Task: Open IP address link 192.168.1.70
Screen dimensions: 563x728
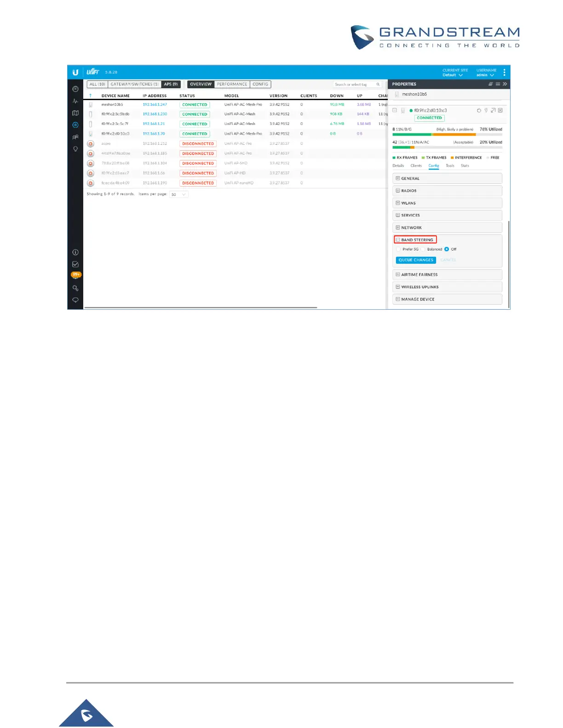Action: coord(154,134)
